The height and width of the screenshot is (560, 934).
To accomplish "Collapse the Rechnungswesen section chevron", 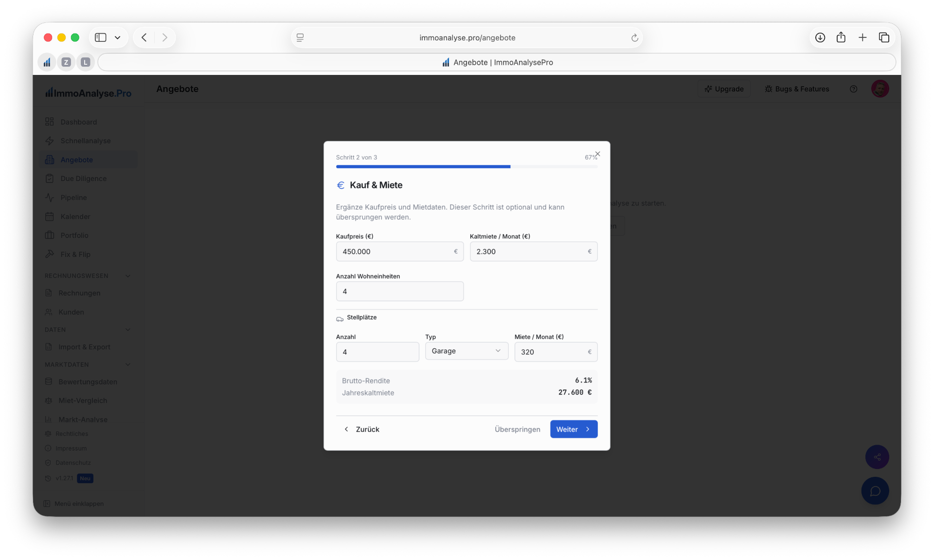I will [x=128, y=276].
